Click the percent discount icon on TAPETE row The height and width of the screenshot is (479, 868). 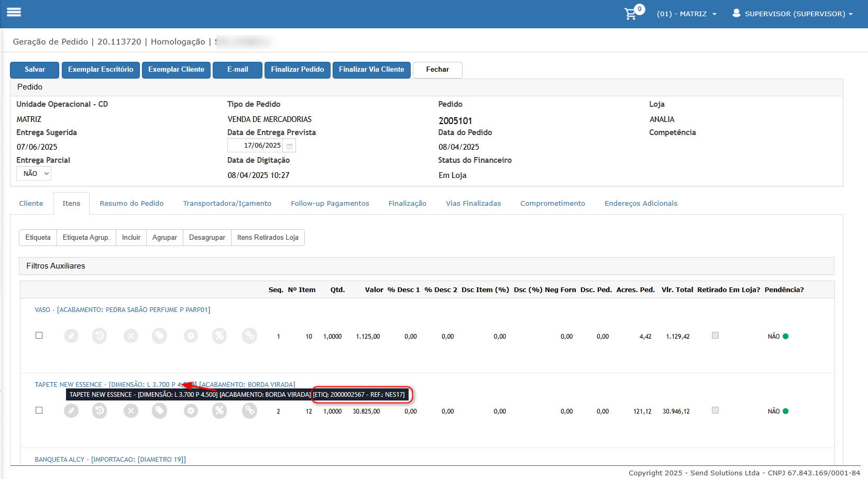219,411
